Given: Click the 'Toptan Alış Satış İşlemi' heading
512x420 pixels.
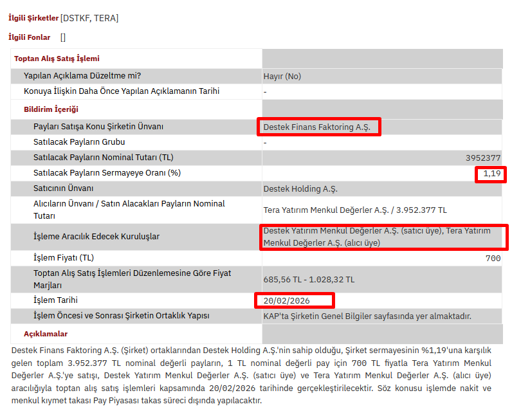Looking at the screenshot, I should tap(57, 59).
